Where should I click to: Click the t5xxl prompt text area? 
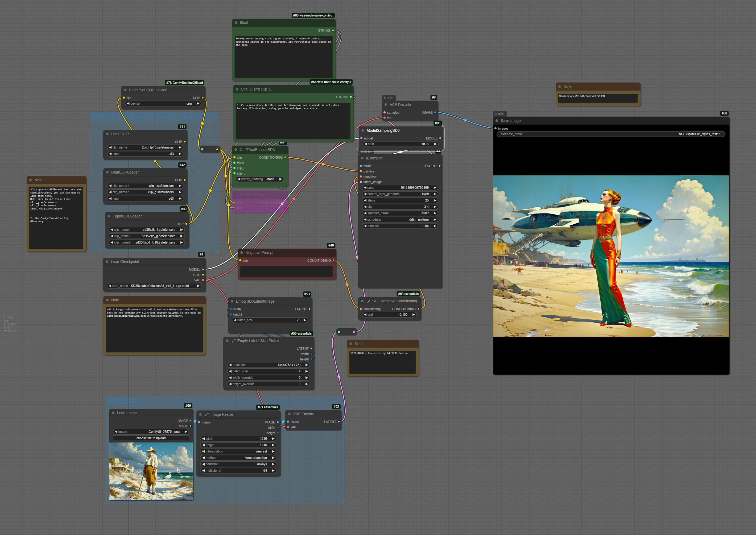point(283,57)
